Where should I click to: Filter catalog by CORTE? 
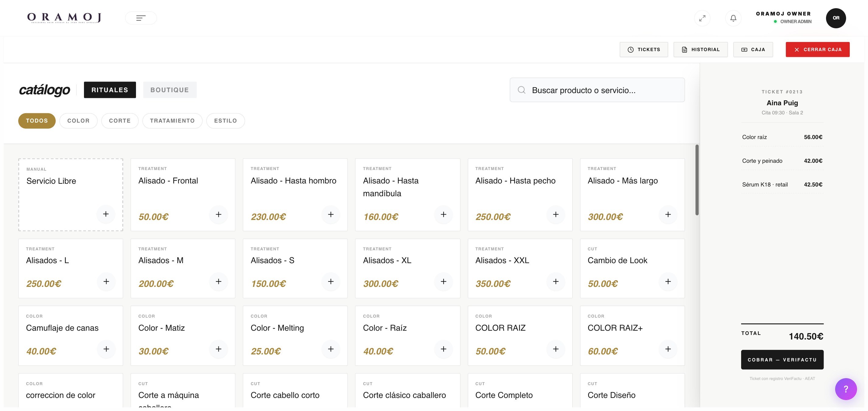pos(120,121)
